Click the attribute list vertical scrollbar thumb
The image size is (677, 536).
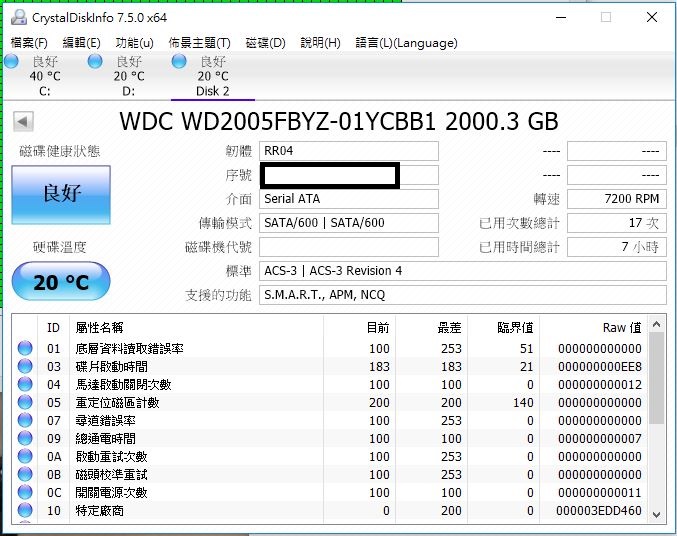pyautogui.click(x=657, y=378)
